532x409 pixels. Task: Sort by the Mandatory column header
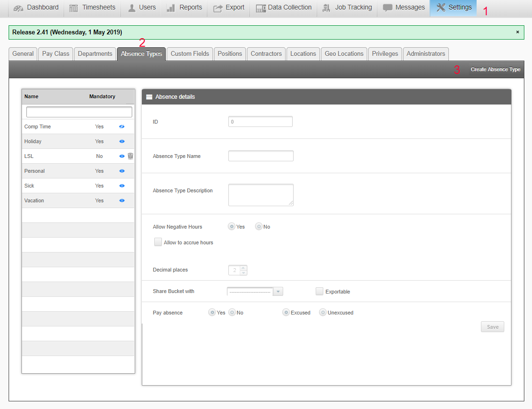pyautogui.click(x=102, y=97)
